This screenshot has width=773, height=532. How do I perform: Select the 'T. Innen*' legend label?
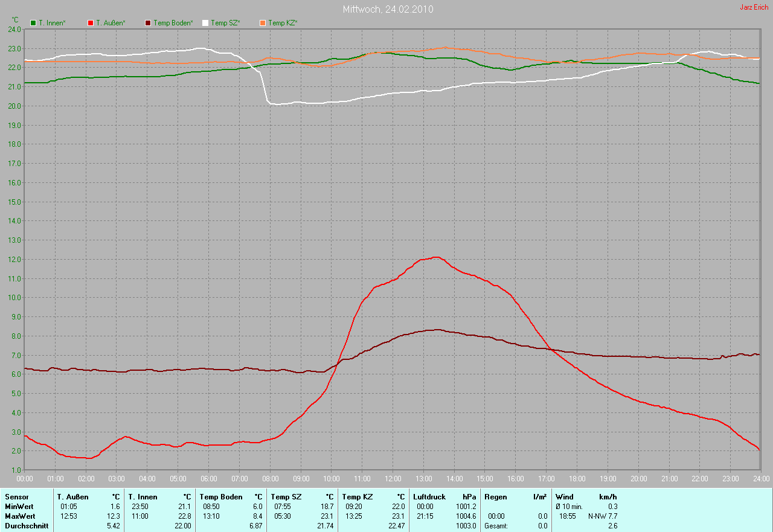[x=53, y=23]
